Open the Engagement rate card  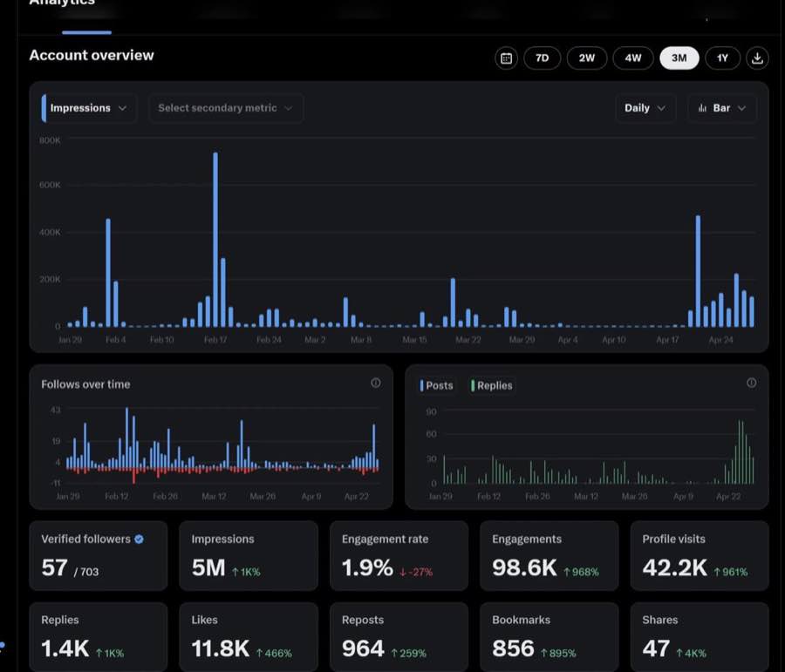[399, 556]
